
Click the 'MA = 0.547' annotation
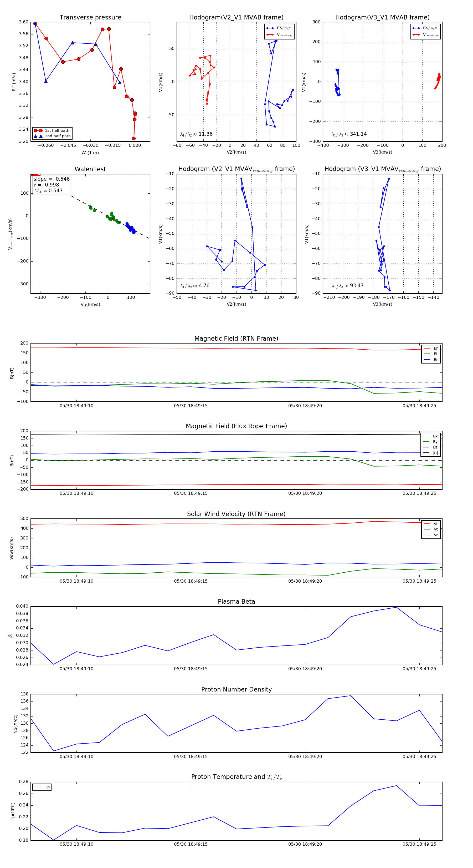pos(48,191)
